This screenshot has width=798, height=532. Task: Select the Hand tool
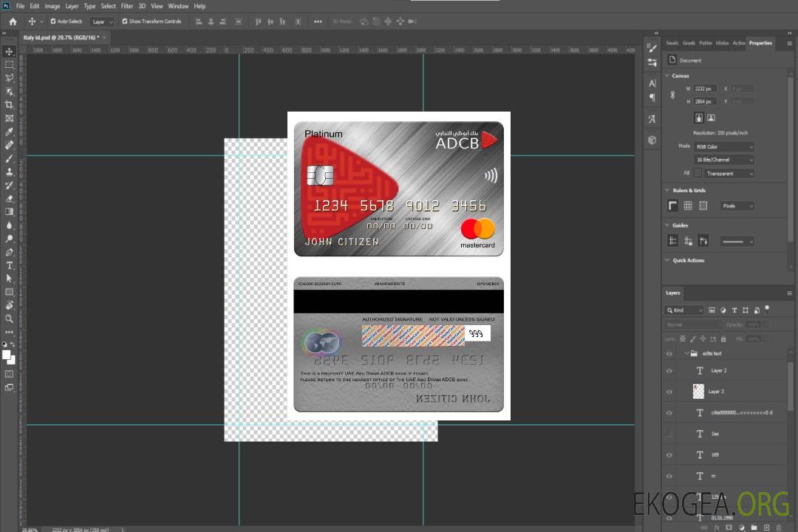9,305
